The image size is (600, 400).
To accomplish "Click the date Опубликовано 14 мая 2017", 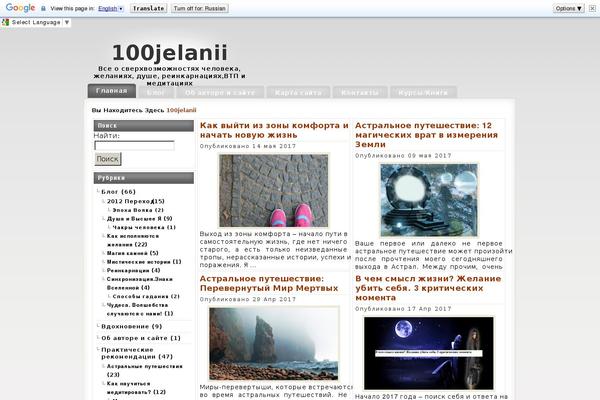I will [x=248, y=146].
